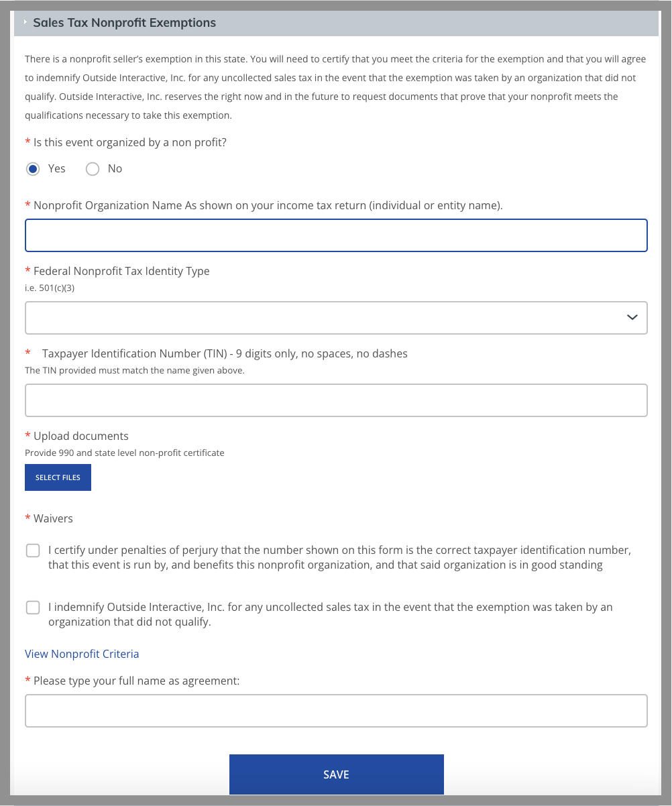The image size is (672, 806).
Task: Click the chevron arrow in the tax identity dropdown
Action: pyautogui.click(x=632, y=318)
